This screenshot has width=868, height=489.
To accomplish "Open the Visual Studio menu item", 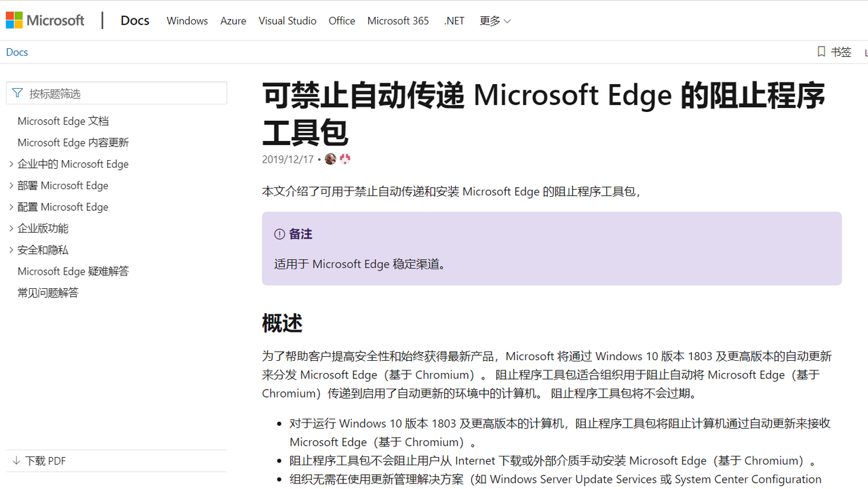I will (288, 20).
